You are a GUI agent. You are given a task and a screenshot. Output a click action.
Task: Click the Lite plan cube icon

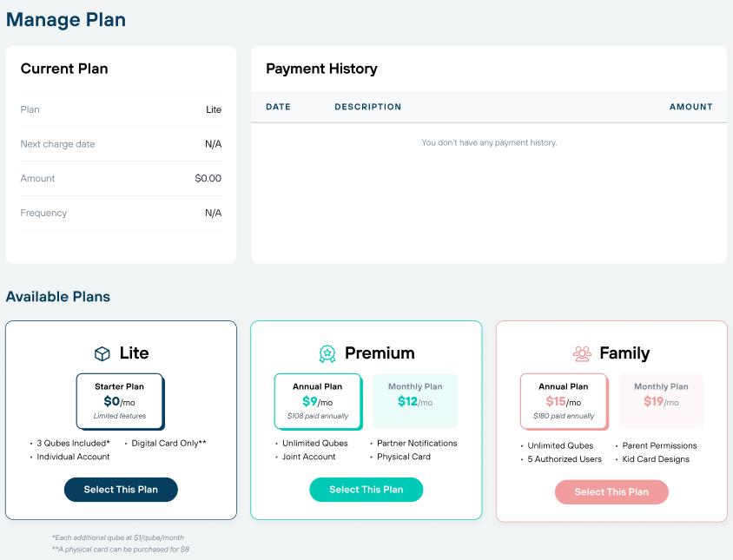pos(102,354)
